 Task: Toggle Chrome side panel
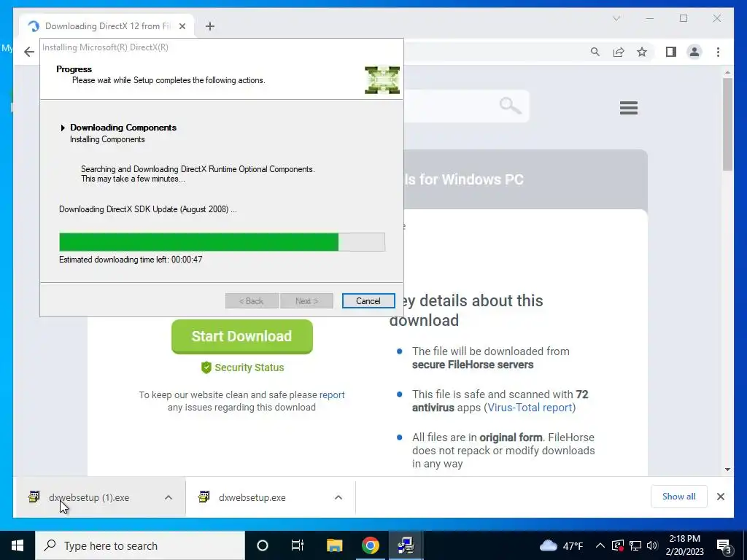[x=671, y=52]
